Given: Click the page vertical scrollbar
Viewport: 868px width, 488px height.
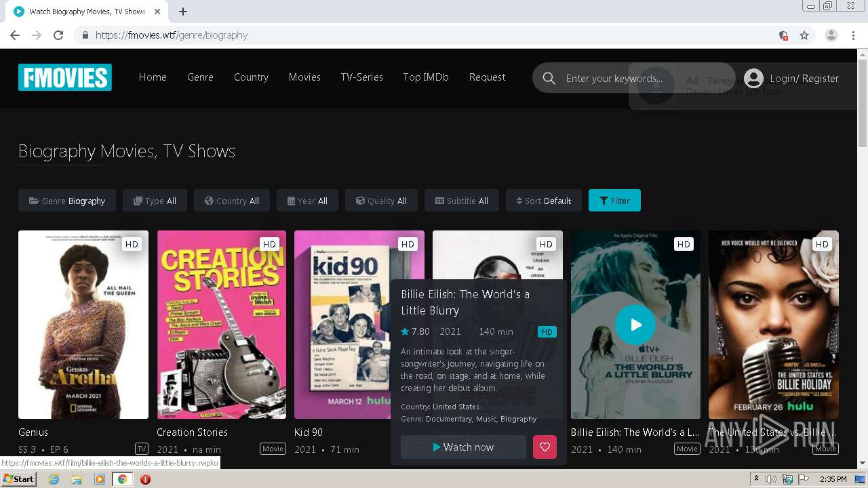Looking at the screenshot, I should (x=863, y=102).
